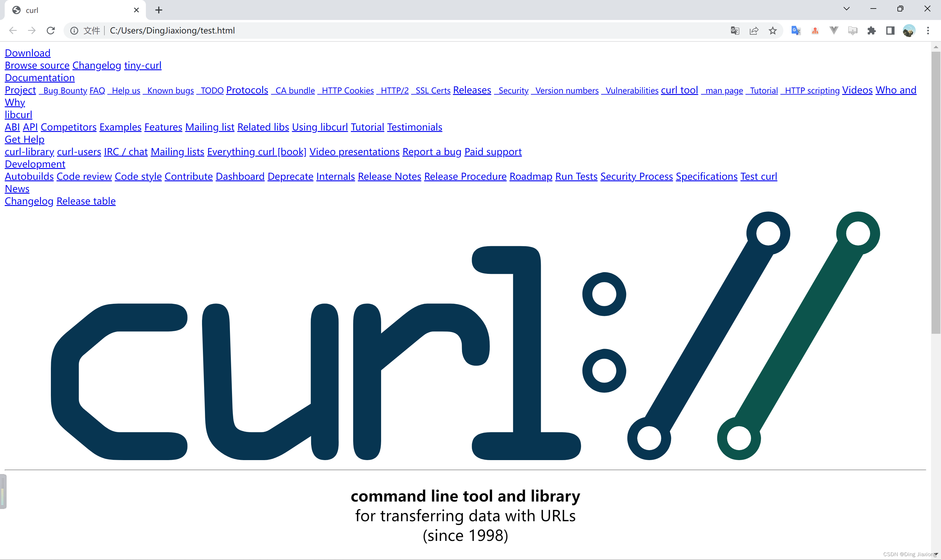Click the curl logo image
941x560 pixels.
coord(465,336)
